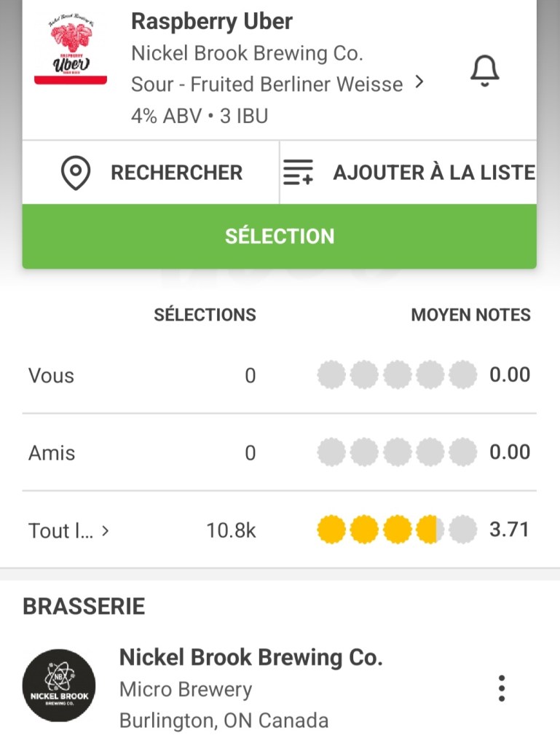
Task: Tap the notification bell icon
Action: coord(485,71)
